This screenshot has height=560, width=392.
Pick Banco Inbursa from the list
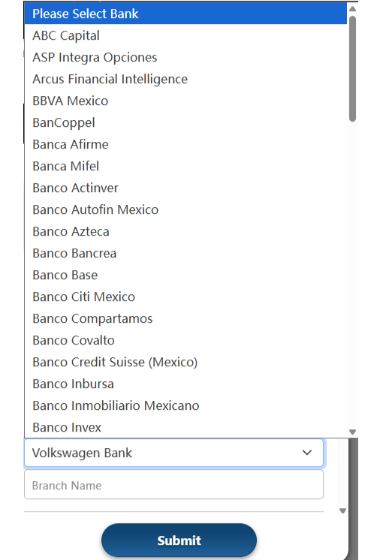coord(185,384)
